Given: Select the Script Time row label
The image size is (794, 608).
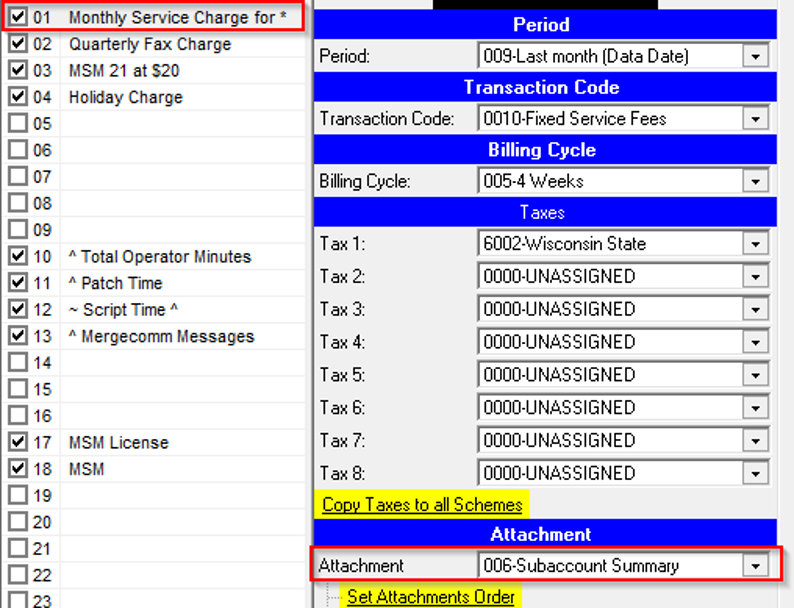Looking at the screenshot, I should [x=123, y=310].
